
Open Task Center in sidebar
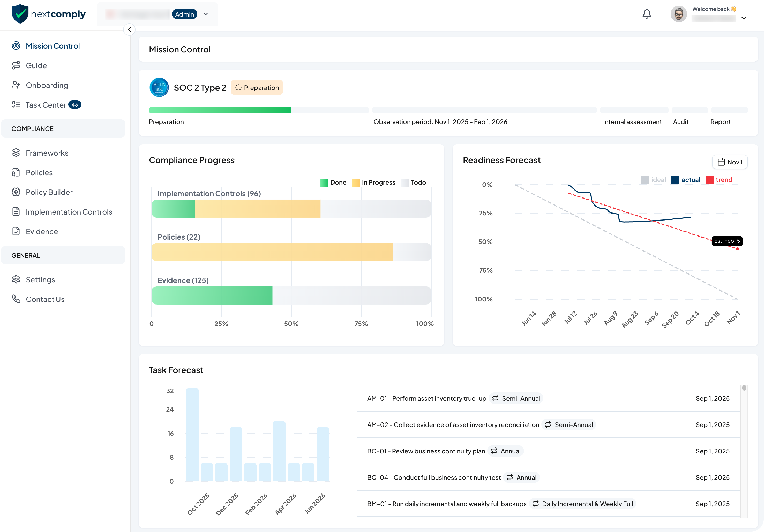tap(46, 105)
